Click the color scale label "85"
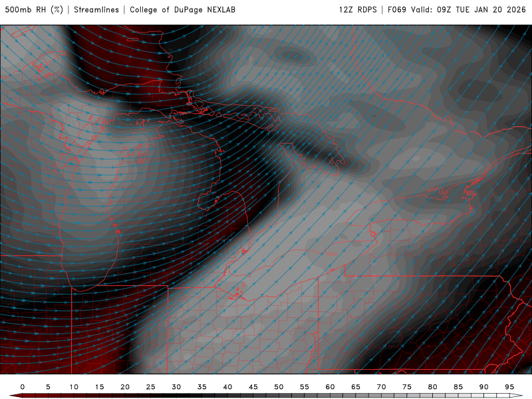Image resolution: width=532 pixels, height=399 pixels. (458, 387)
